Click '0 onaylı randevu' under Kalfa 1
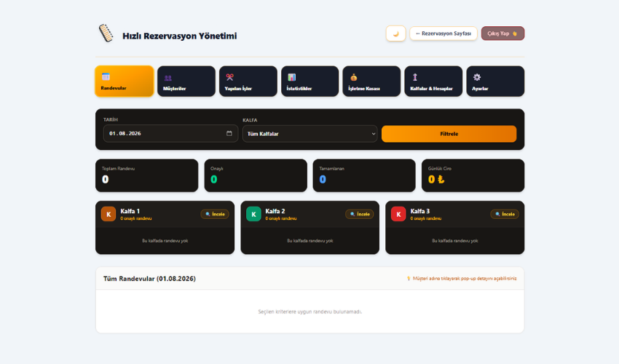The image size is (619, 364). 135,218
